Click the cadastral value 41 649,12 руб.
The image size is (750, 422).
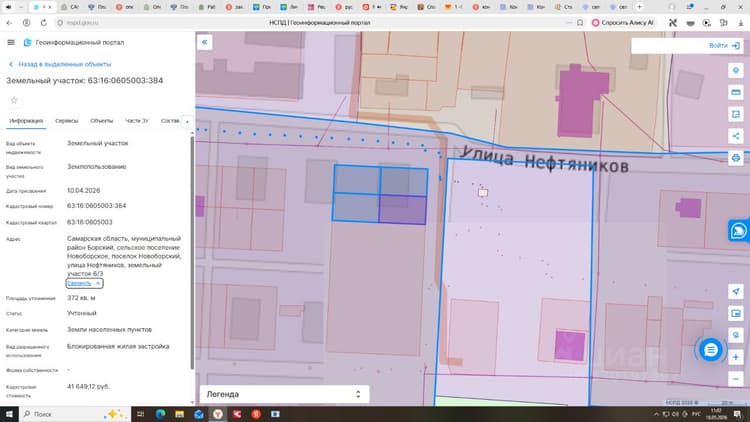88,387
